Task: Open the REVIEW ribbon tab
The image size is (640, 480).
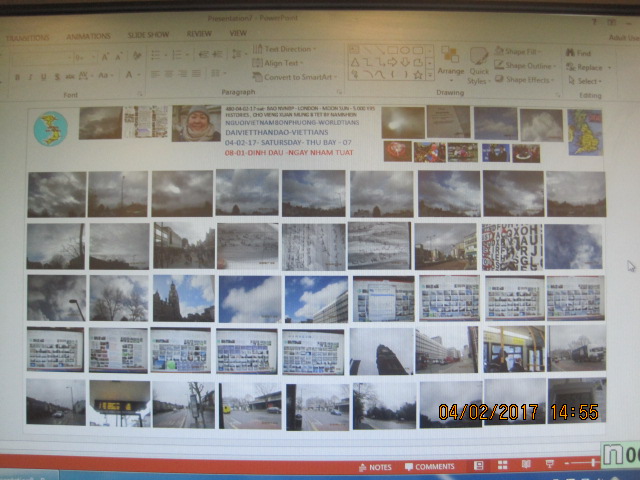Action: 199,33
